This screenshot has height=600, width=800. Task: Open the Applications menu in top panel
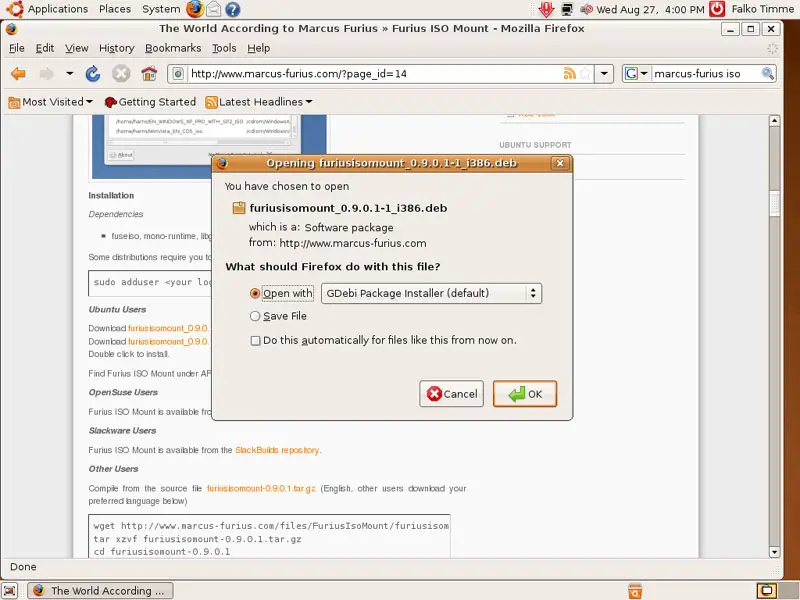point(57,9)
